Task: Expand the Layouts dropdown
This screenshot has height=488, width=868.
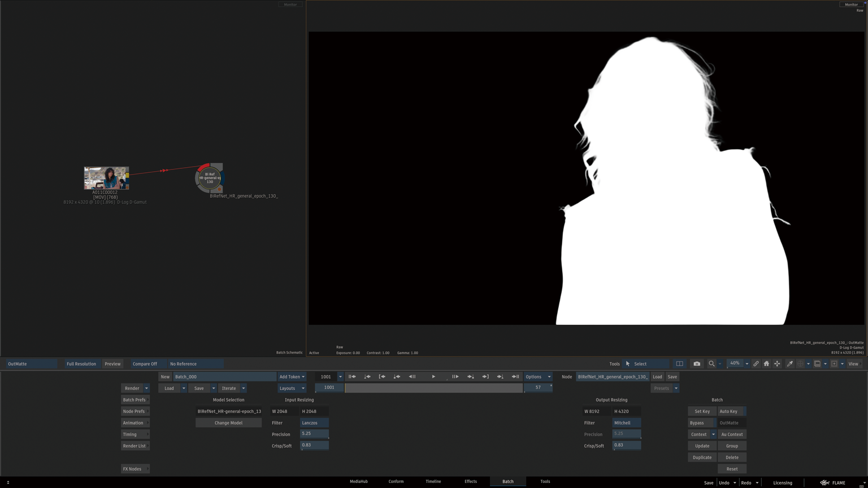Action: pyautogui.click(x=292, y=388)
